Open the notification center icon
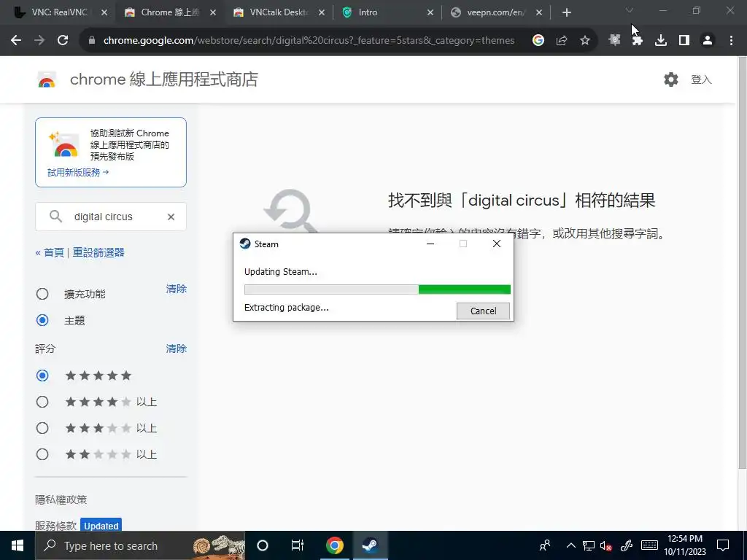747x560 pixels. [x=723, y=545]
